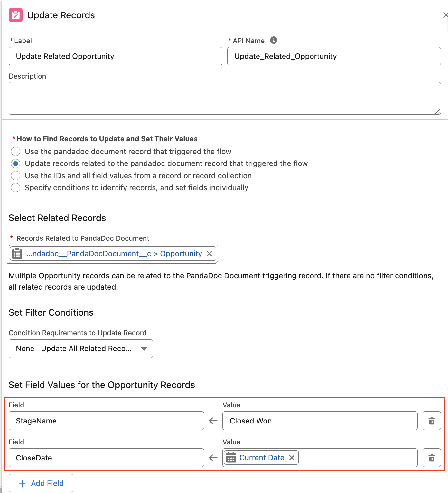The width and height of the screenshot is (448, 493).
Task: Click 'Set Field Values for the Opportunity Records' heading
Action: [x=102, y=385]
